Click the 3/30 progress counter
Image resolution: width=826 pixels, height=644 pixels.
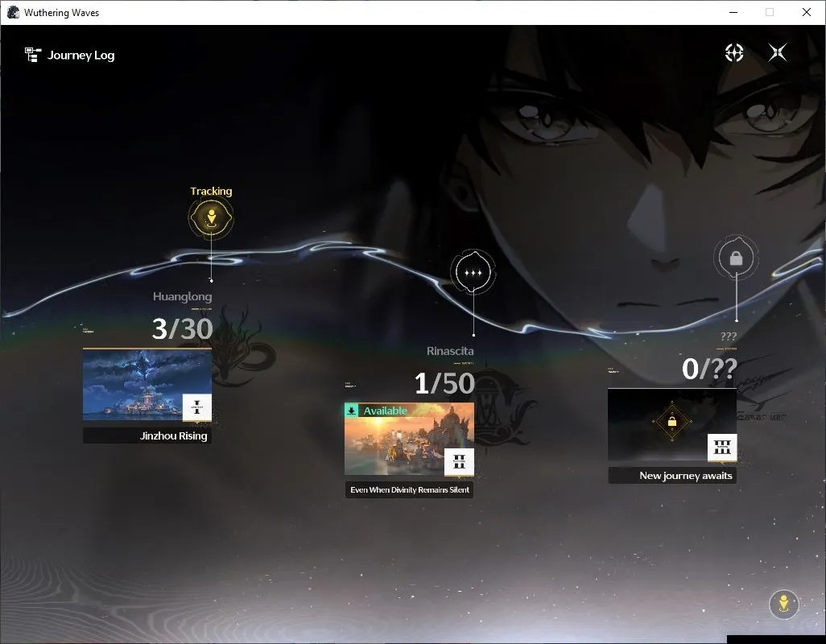tap(182, 329)
